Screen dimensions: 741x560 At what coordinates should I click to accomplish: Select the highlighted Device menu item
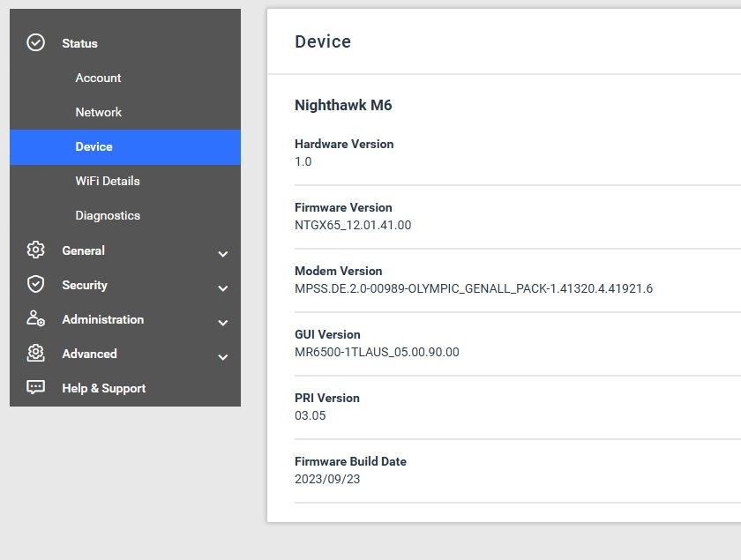pos(94,146)
